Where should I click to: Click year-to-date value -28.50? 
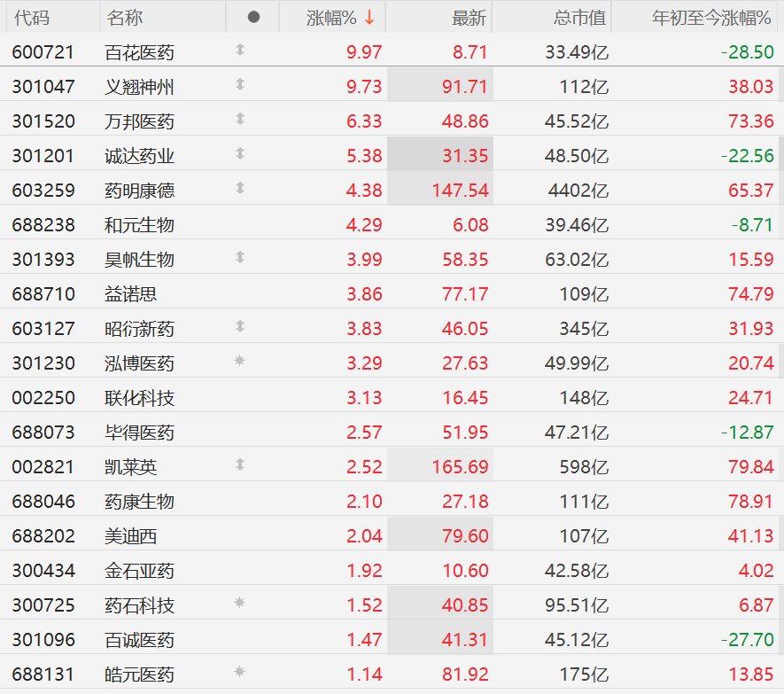(748, 52)
